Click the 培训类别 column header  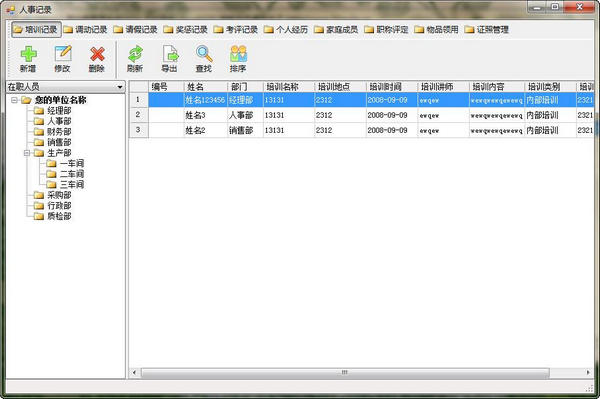coord(551,87)
